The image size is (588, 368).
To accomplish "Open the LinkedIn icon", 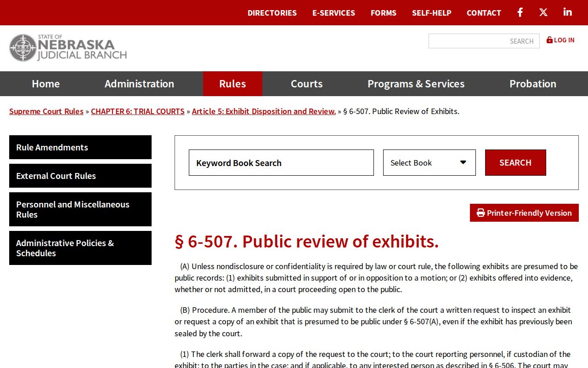I will [x=568, y=12].
